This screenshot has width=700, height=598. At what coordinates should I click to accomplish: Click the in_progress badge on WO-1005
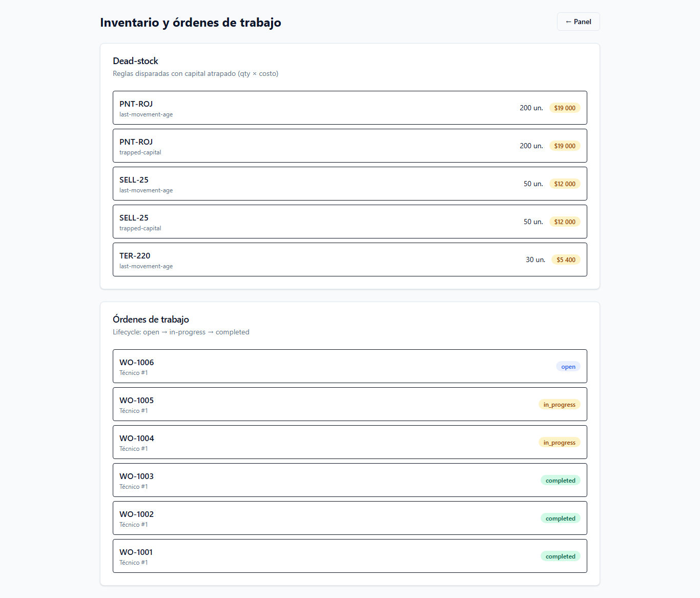coord(560,404)
